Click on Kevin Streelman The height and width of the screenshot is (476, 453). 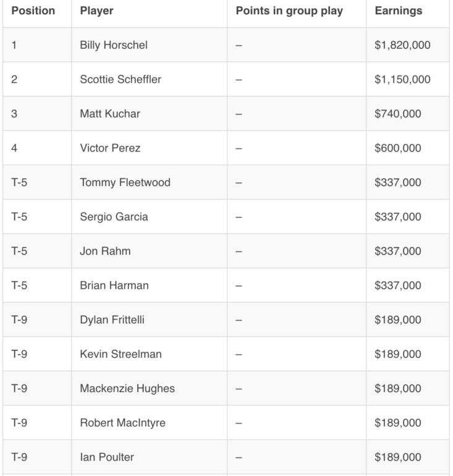tap(121, 354)
